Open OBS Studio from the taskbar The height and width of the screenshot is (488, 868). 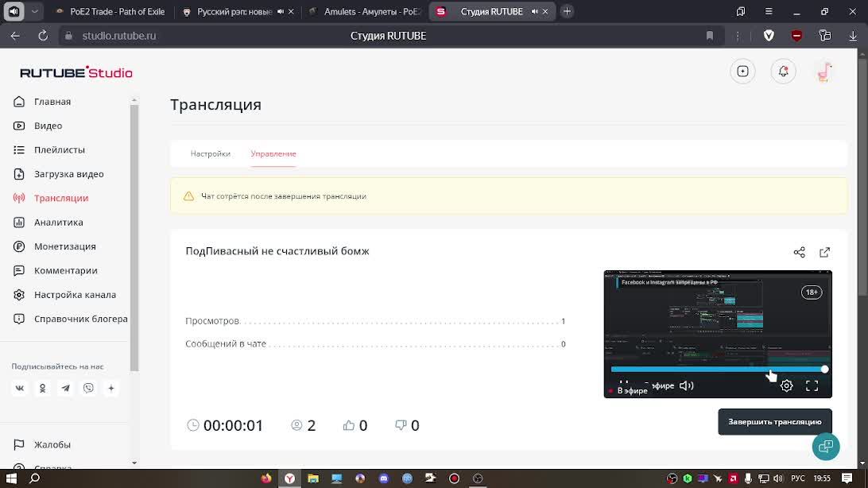coord(478,478)
